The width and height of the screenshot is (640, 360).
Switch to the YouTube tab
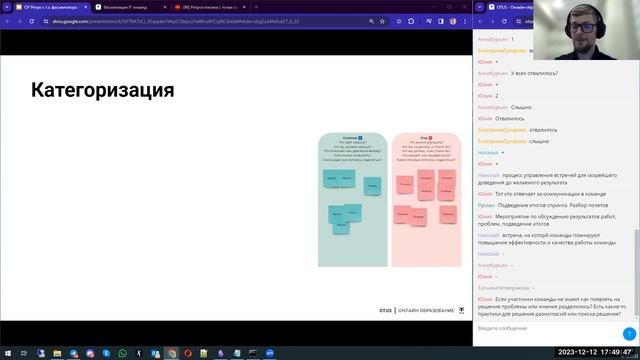click(210, 7)
